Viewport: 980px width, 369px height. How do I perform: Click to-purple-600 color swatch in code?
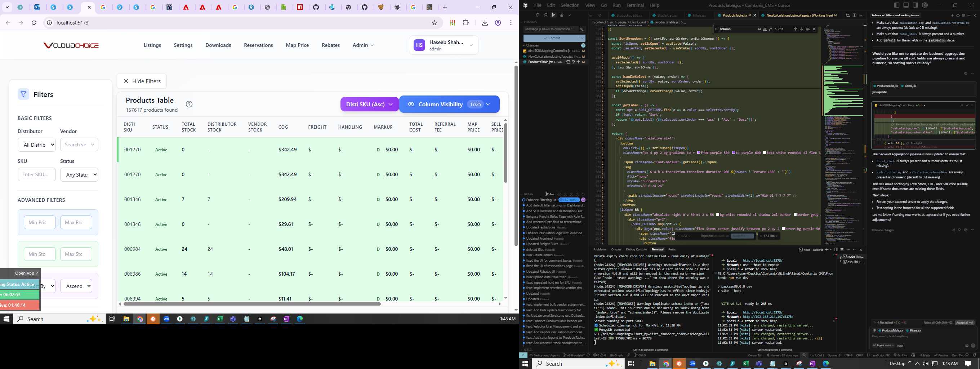[x=733, y=152]
